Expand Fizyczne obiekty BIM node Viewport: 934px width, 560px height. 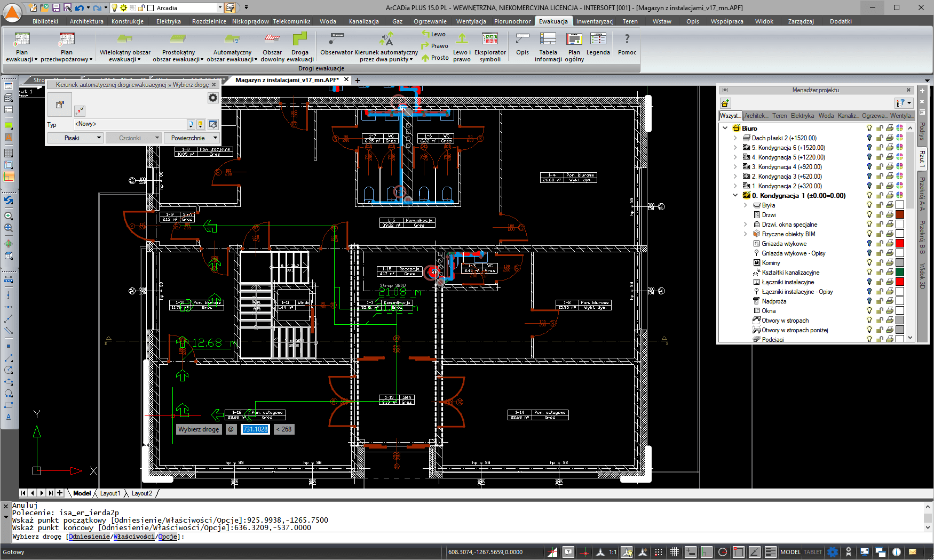pyautogui.click(x=746, y=234)
